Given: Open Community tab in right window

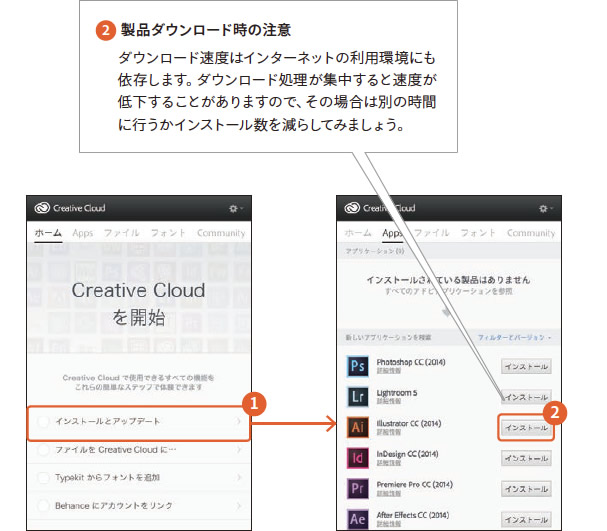Looking at the screenshot, I should 531,233.
